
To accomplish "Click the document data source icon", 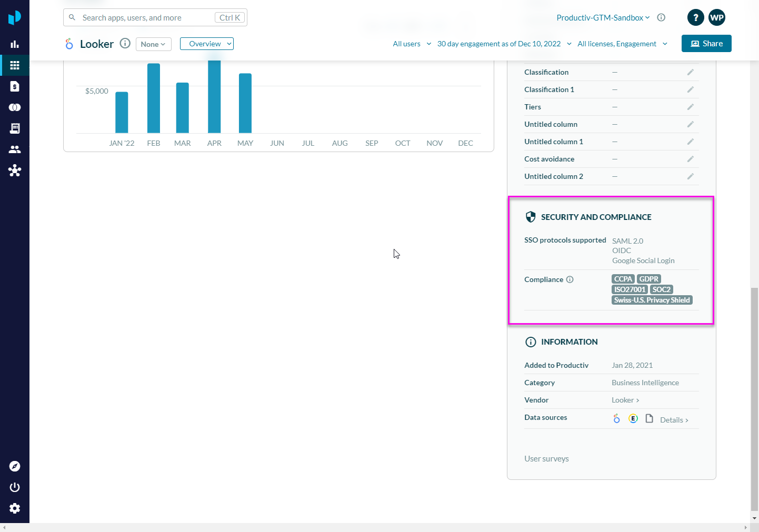I will pos(650,418).
